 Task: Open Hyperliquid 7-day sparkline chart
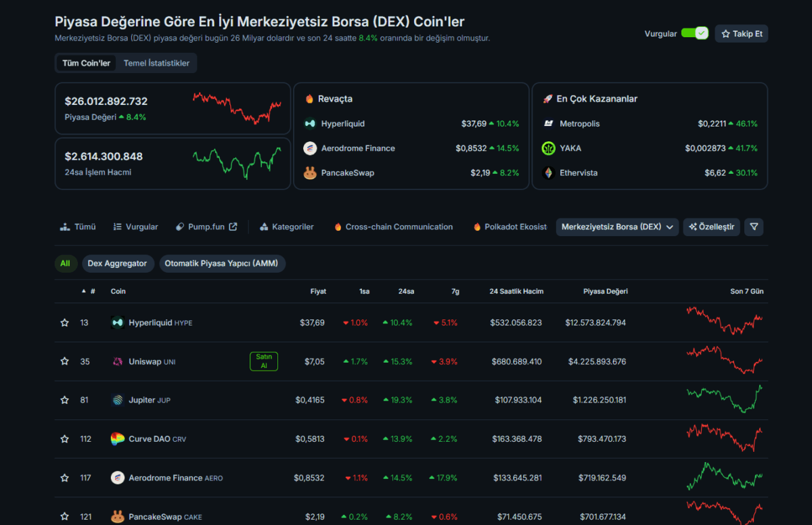[x=725, y=321]
